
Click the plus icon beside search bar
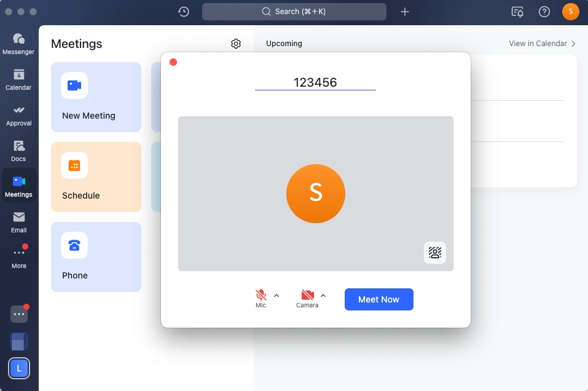(404, 12)
